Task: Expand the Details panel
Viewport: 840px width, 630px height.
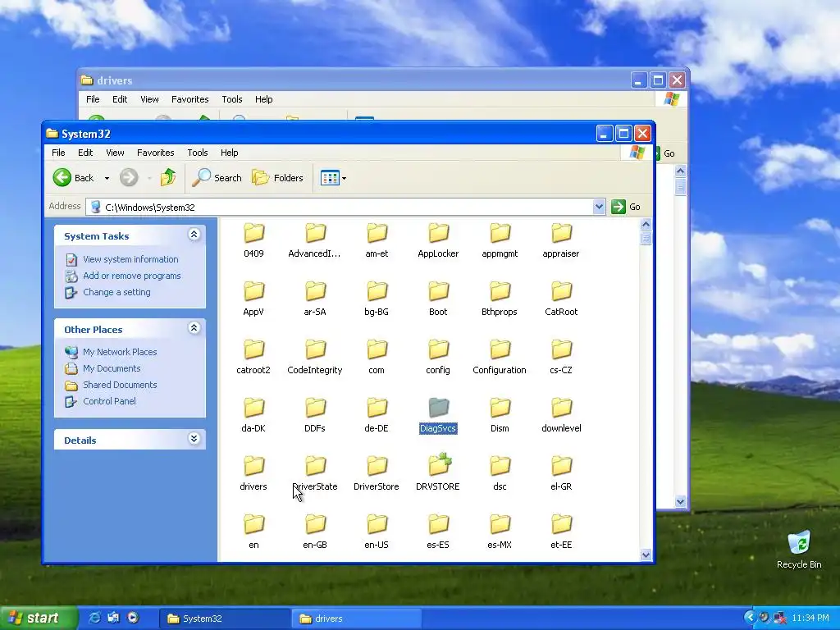Action: [x=194, y=439]
